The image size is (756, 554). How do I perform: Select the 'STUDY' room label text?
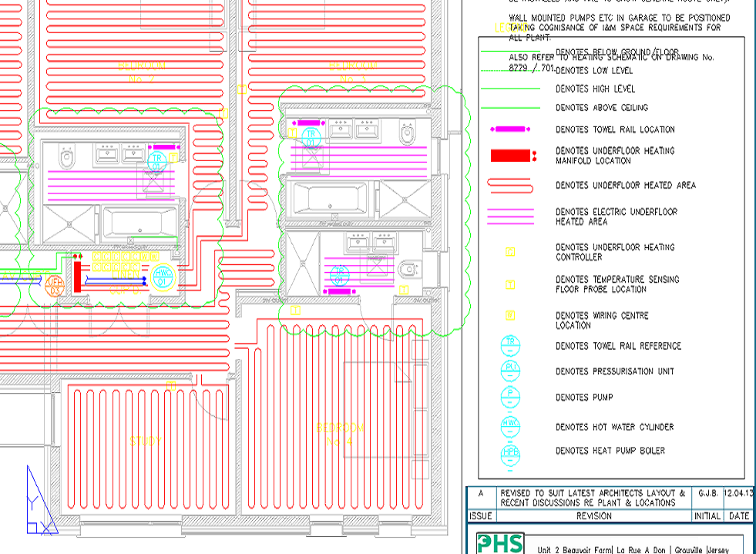tap(146, 442)
